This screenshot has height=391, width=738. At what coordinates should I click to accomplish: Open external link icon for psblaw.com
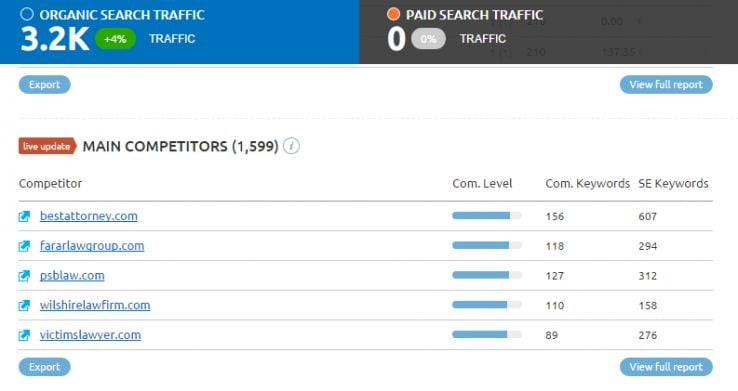[x=24, y=276]
